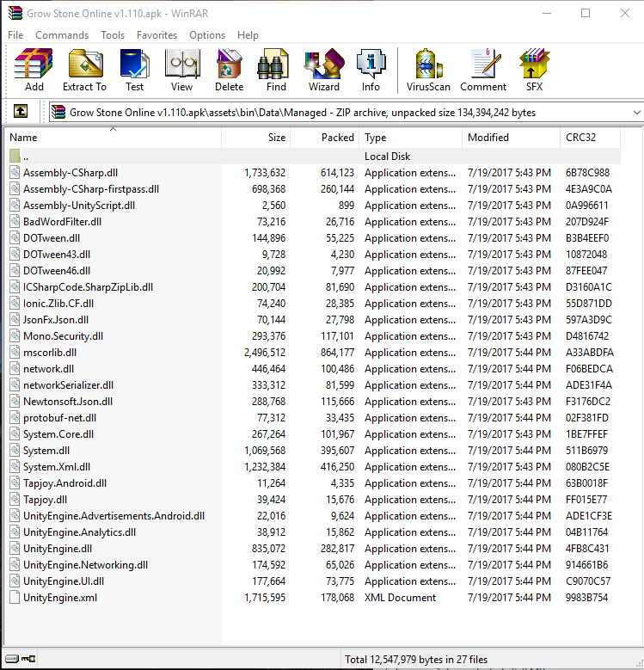The image size is (644, 670).
Task: Click the Tapjoy.dll file icon
Action: click(x=15, y=499)
